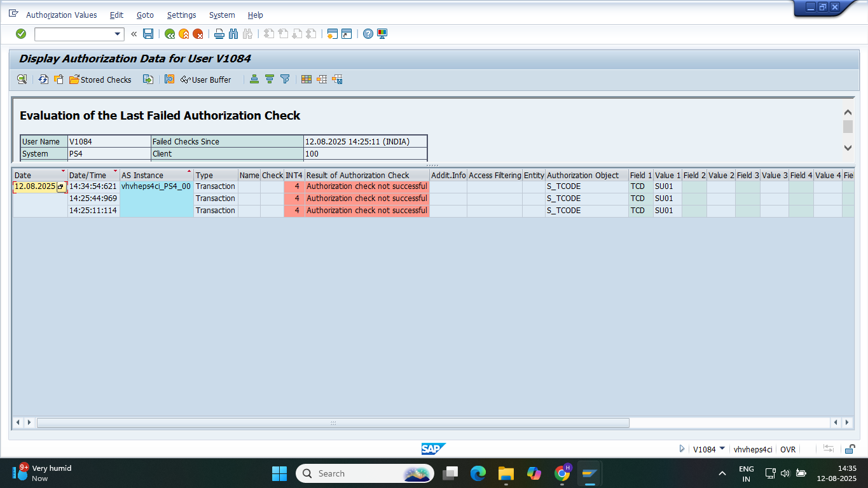This screenshot has height=488, width=868.
Task: Click the green Back arrow icon
Action: pyautogui.click(x=170, y=34)
